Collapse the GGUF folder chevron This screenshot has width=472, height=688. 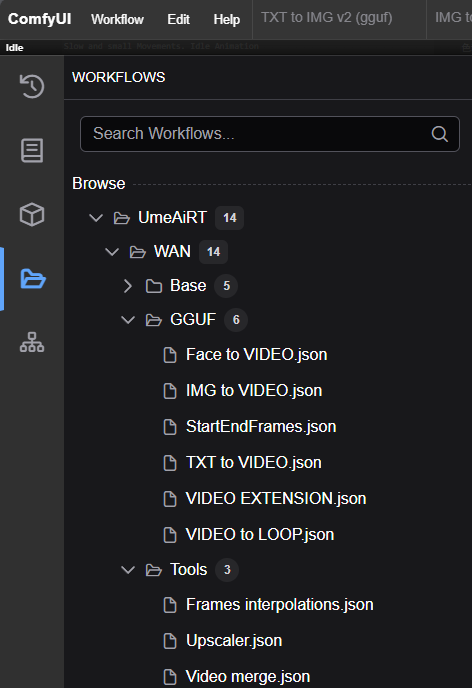coord(128,320)
